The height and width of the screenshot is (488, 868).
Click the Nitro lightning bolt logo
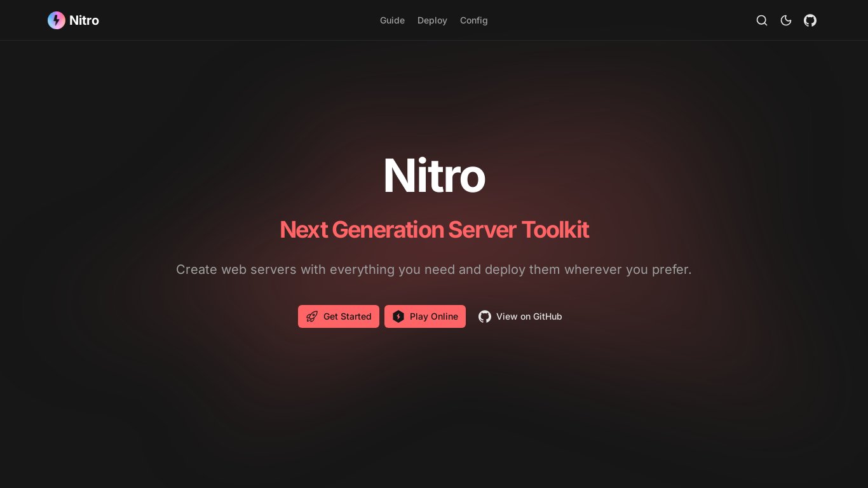click(57, 20)
